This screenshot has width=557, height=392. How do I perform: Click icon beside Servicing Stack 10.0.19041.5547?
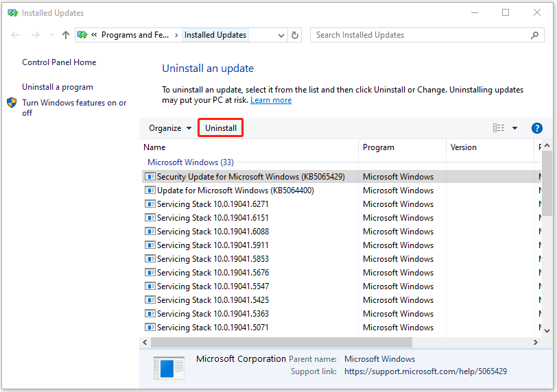coord(150,286)
